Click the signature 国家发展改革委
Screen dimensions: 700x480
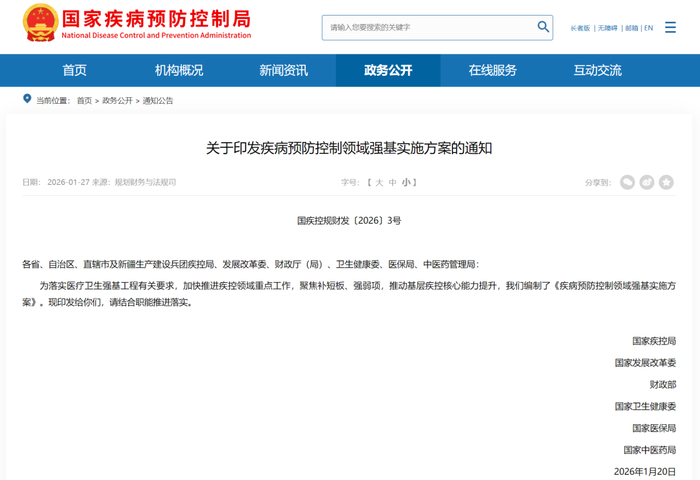(645, 363)
